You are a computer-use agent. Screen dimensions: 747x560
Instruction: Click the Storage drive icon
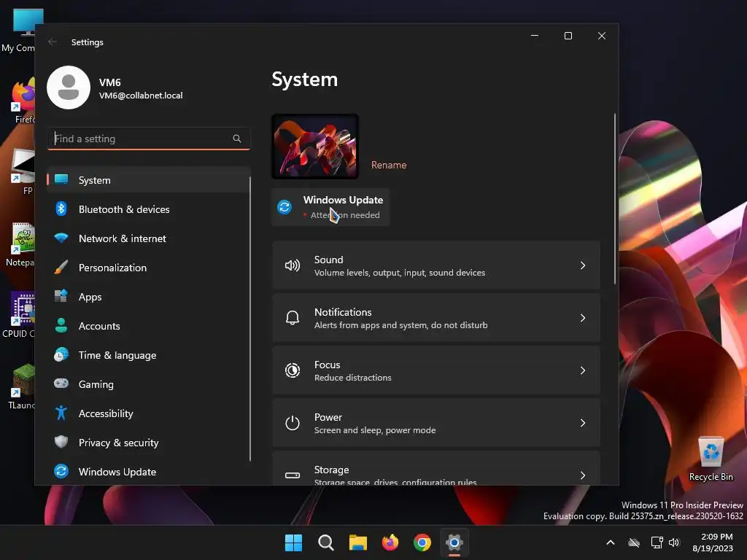pos(292,475)
